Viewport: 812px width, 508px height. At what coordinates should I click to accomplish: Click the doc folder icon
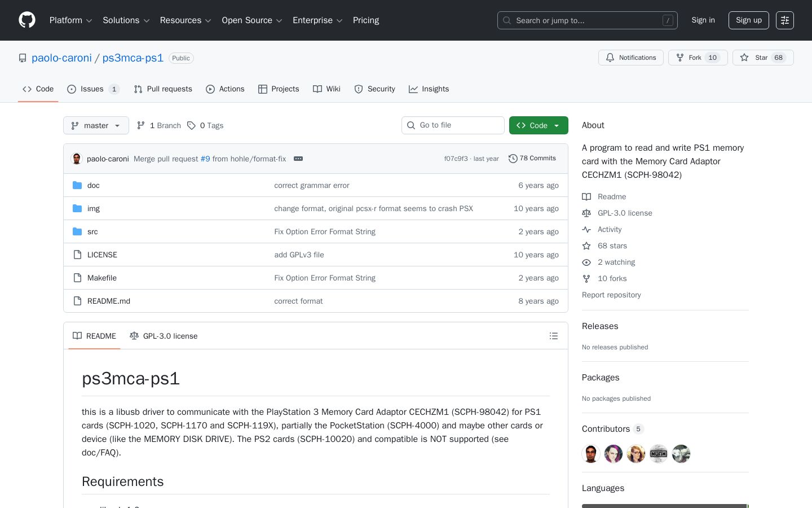[x=77, y=185]
